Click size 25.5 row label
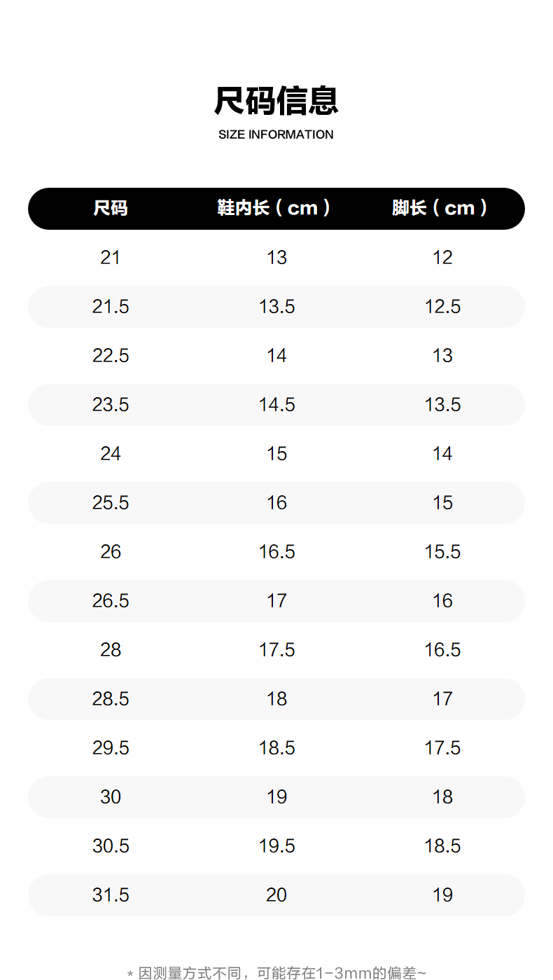Screen dimensions: 553x980 111,503
